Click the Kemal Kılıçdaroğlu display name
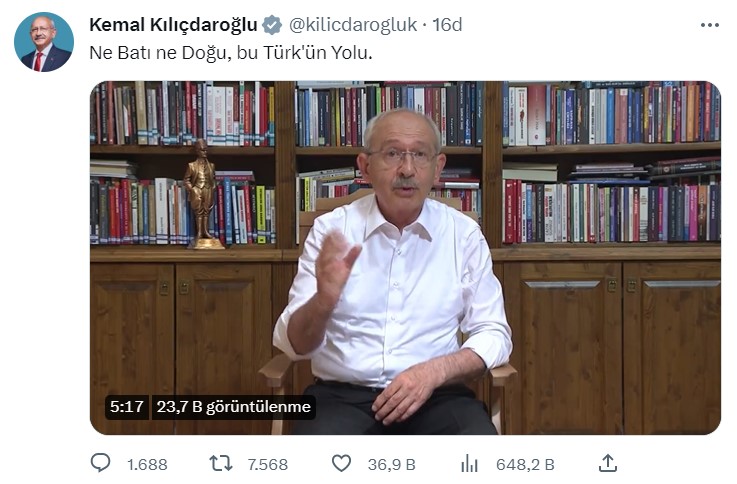This screenshot has width=737, height=484. 173,24
